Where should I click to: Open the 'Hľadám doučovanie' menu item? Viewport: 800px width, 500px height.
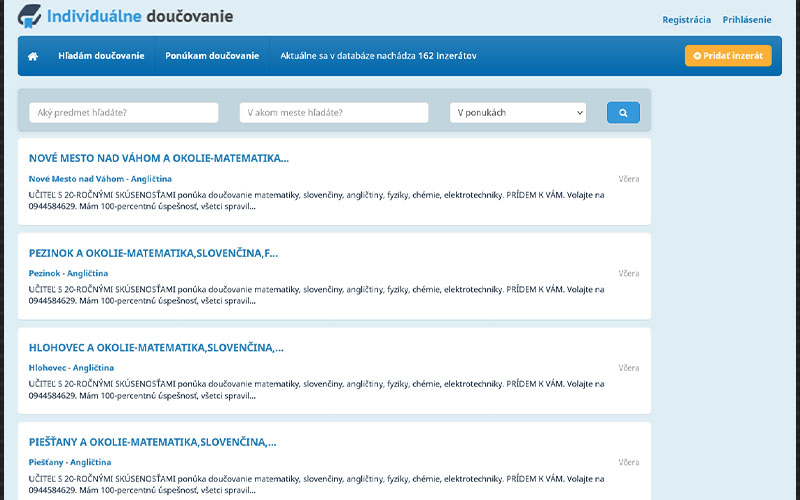101,56
